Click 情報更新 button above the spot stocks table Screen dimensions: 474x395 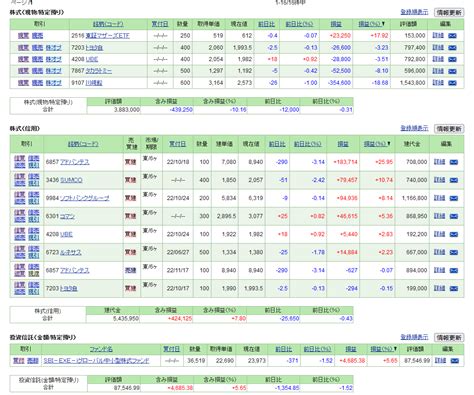tap(449, 13)
